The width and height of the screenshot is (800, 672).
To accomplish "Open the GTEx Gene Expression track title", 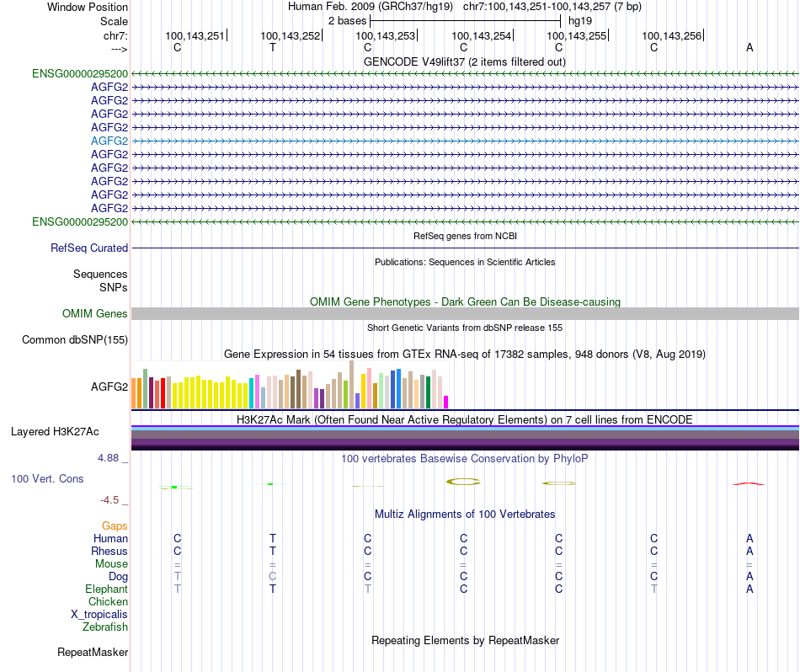I will pyautogui.click(x=465, y=355).
